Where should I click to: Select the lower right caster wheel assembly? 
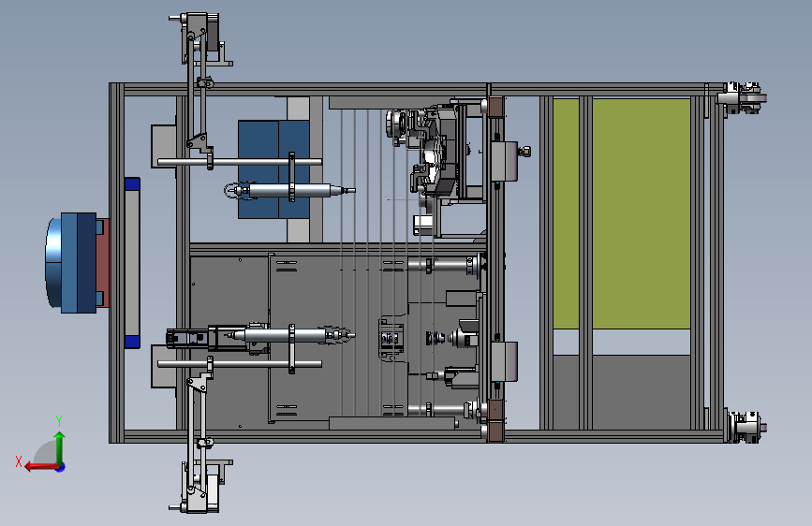click(x=746, y=427)
